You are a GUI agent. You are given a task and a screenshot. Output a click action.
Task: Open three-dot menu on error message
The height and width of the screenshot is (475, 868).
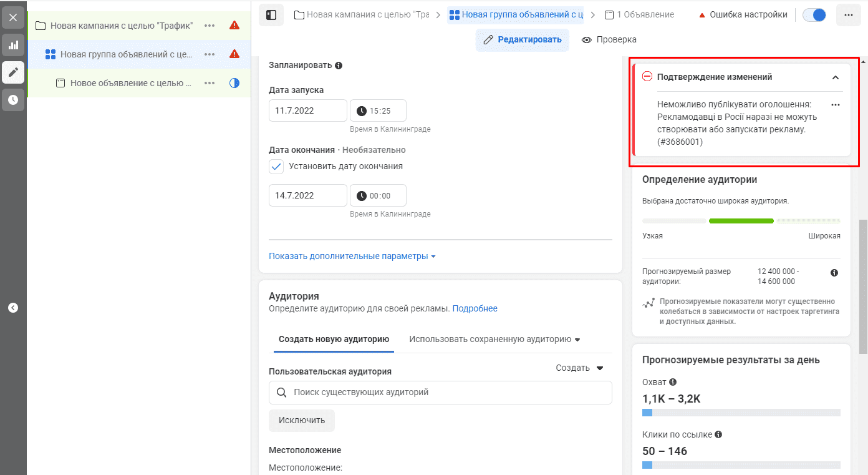pos(836,105)
